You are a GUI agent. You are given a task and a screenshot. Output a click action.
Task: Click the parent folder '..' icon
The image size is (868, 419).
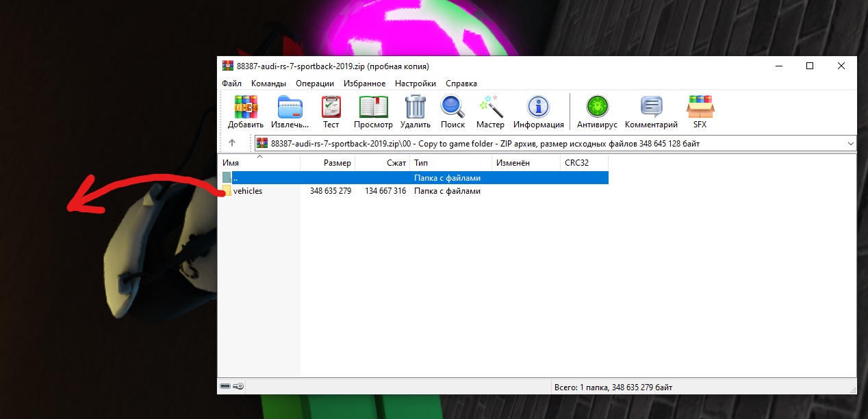[227, 177]
